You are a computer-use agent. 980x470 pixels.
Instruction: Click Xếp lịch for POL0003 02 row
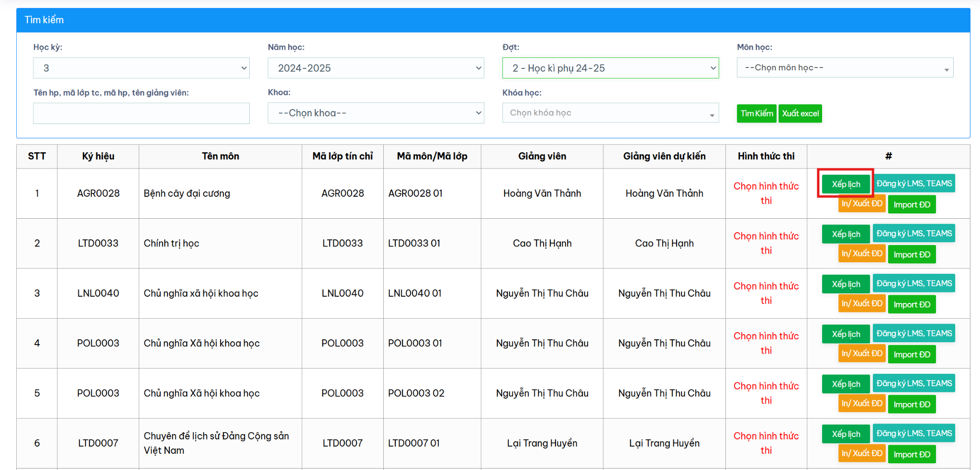[x=846, y=384]
